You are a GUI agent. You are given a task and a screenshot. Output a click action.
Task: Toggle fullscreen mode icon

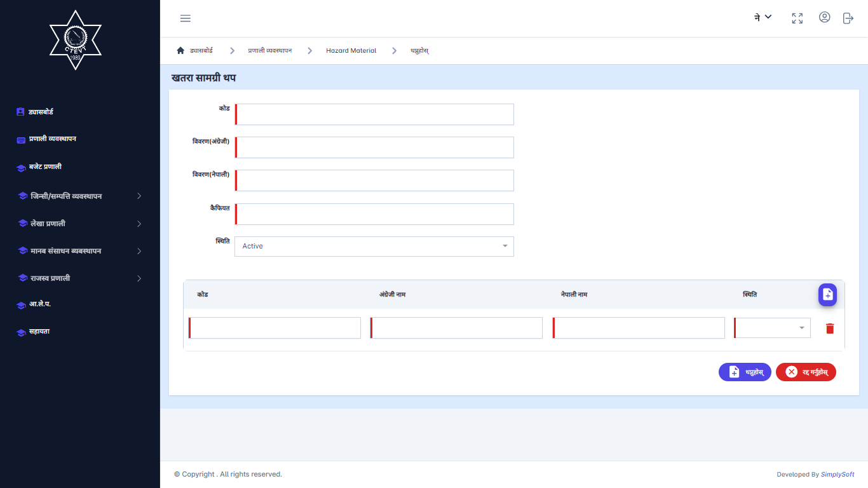click(797, 18)
